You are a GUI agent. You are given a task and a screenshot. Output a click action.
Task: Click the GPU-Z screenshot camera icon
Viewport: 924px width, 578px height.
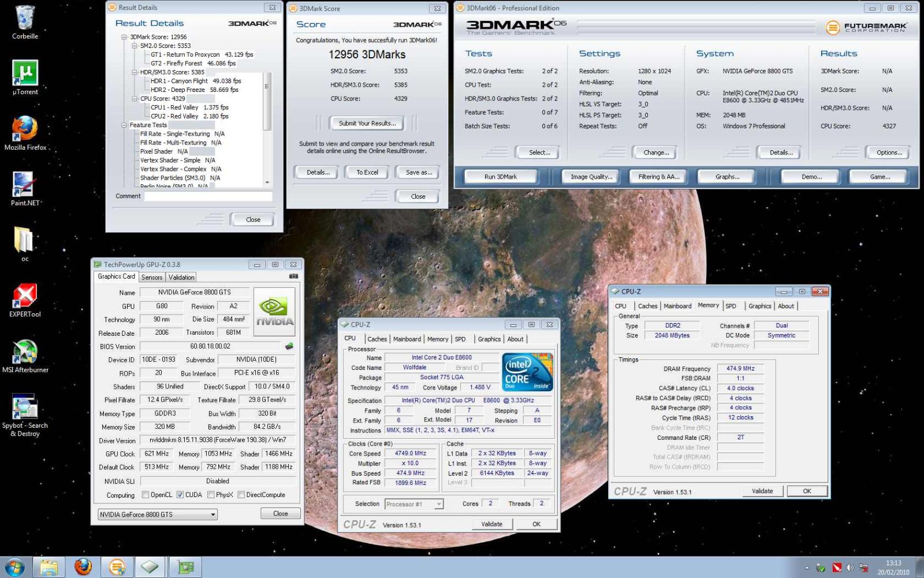(293, 277)
